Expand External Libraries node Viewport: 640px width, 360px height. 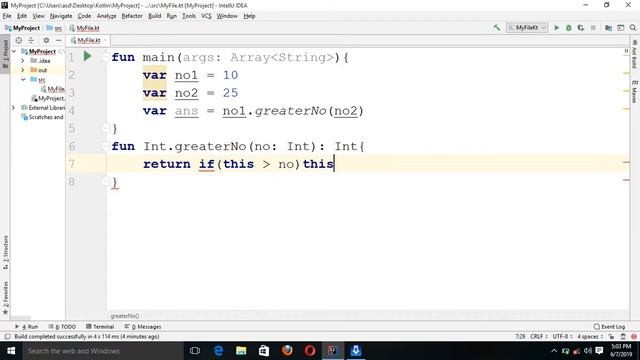(x=13, y=108)
